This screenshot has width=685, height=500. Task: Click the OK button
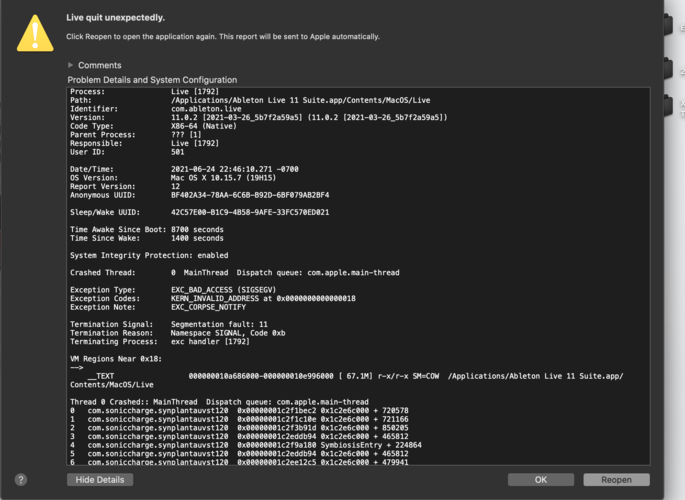coord(541,479)
